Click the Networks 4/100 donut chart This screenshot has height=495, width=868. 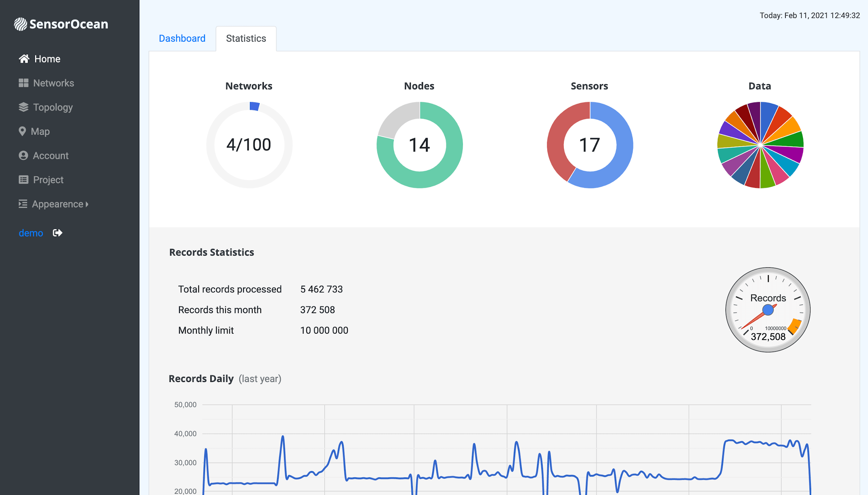[249, 145]
